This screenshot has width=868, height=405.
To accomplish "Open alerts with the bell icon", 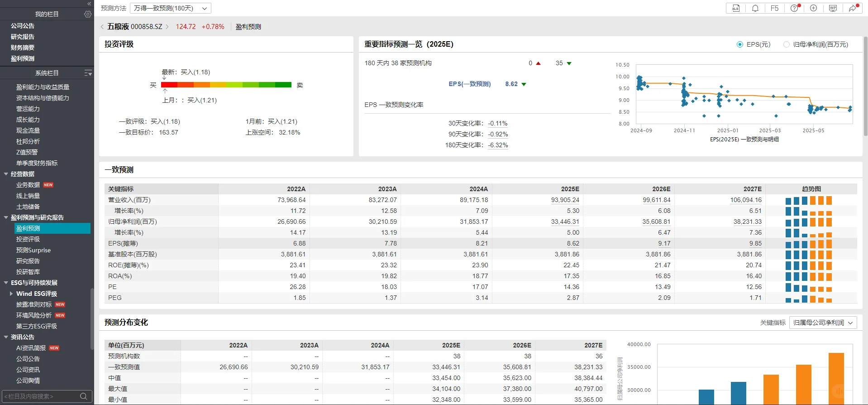I will click(x=755, y=8).
